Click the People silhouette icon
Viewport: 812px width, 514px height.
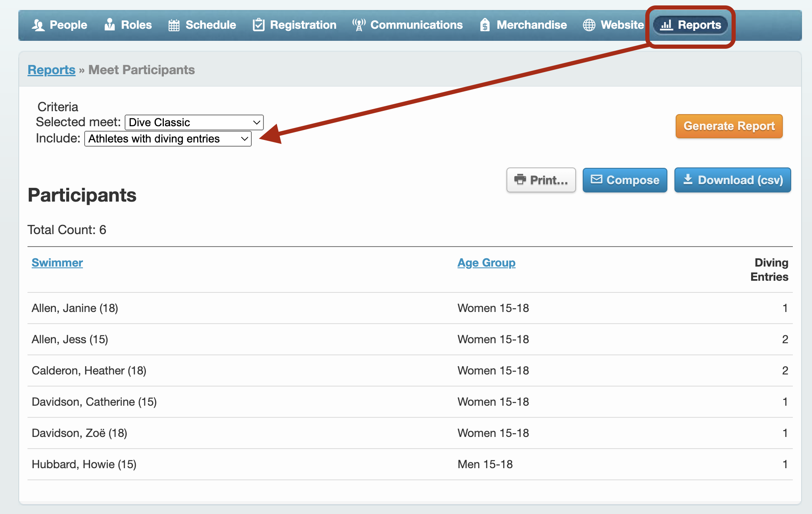coord(38,25)
